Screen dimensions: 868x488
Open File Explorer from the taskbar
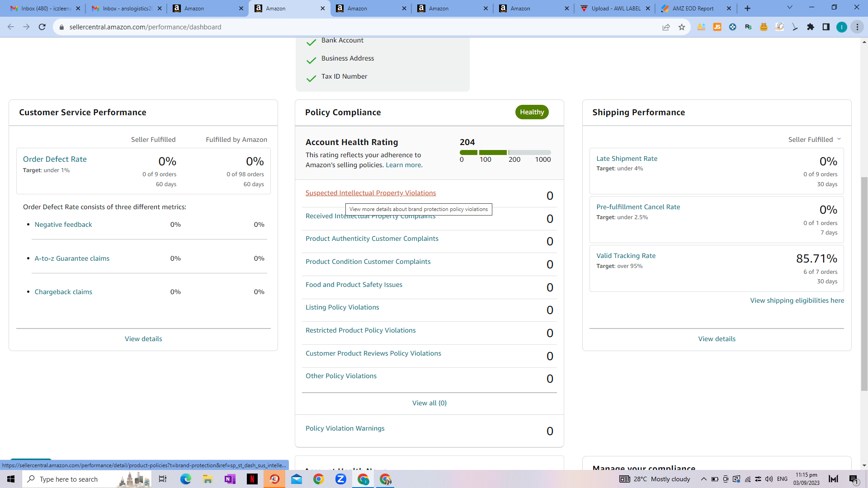click(x=208, y=479)
